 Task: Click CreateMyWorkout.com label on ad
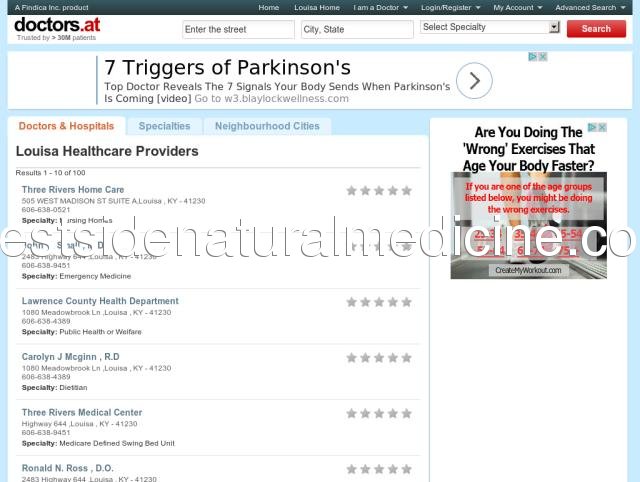click(528, 270)
